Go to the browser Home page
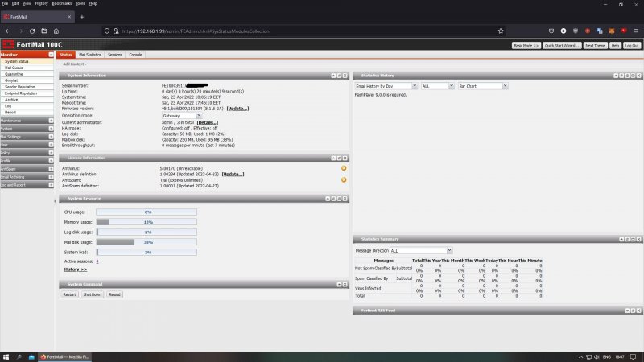Screen dimensions: 644x362 pos(56,31)
